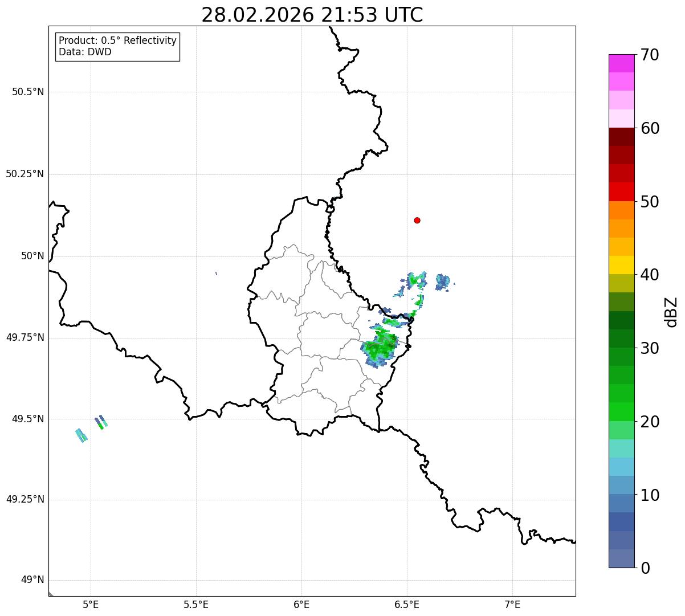The height and width of the screenshot is (616, 685).
Task: Click the colorbar tick label '60'
Action: 650,128
